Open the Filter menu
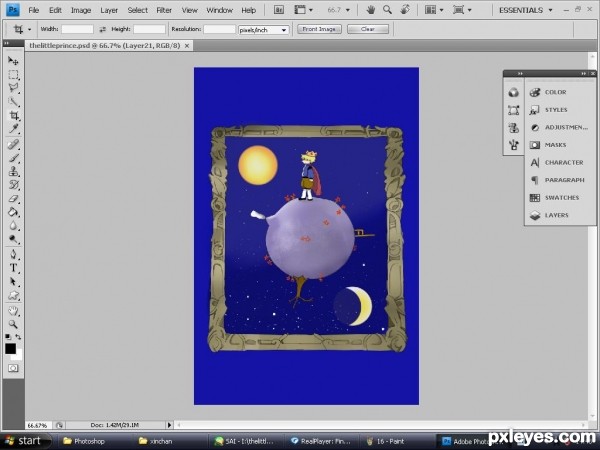Screen dimensions: 600x450 click(164, 10)
